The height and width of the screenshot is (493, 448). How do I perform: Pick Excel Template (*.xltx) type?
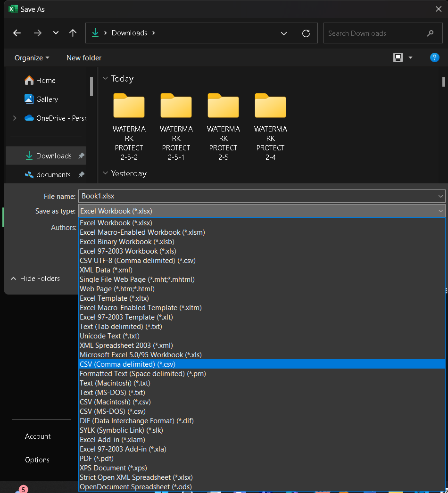[262, 298]
